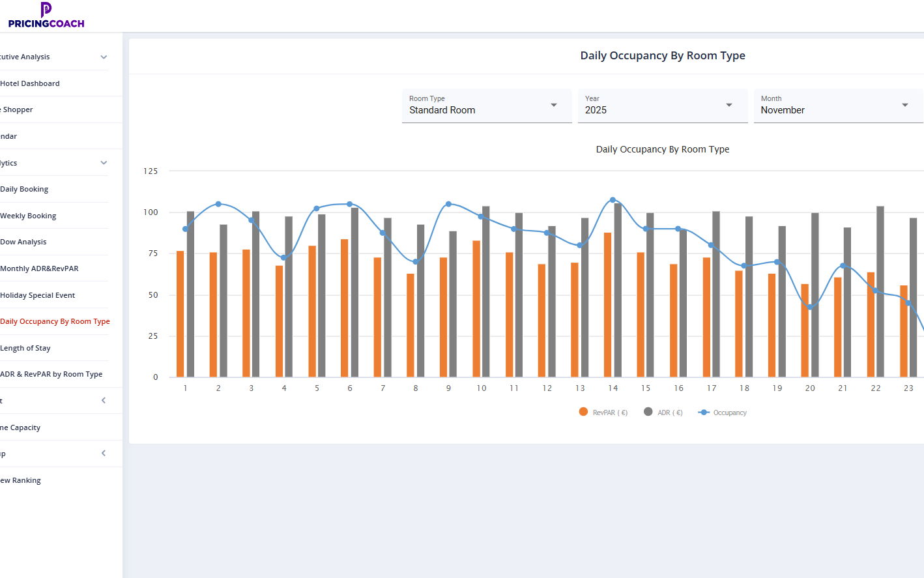Screen dimensions: 924x578
Task: Navigate to Dow Analysis
Action: pyautogui.click(x=23, y=242)
